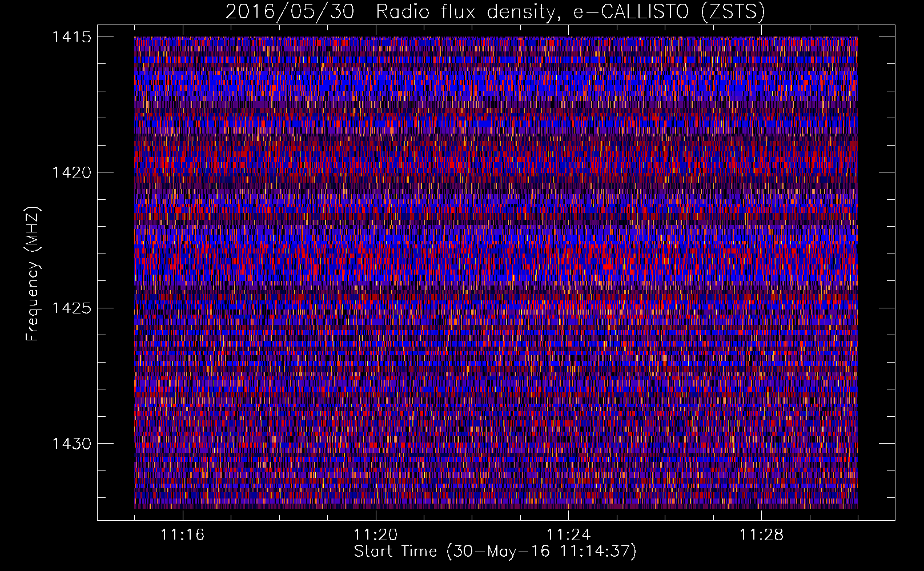
Task: Click the 11:24 time tick label
Action: [x=568, y=535]
